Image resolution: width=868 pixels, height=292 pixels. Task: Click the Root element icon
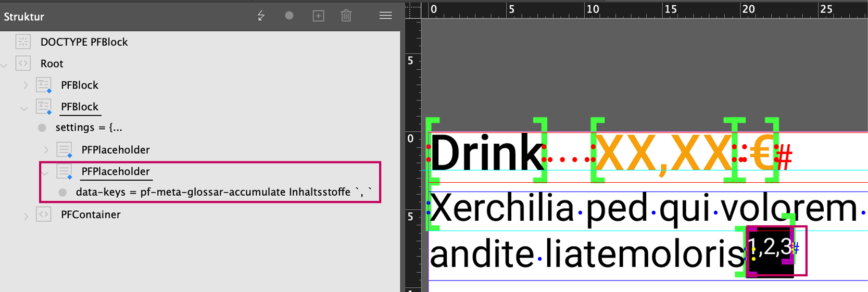coord(23,64)
